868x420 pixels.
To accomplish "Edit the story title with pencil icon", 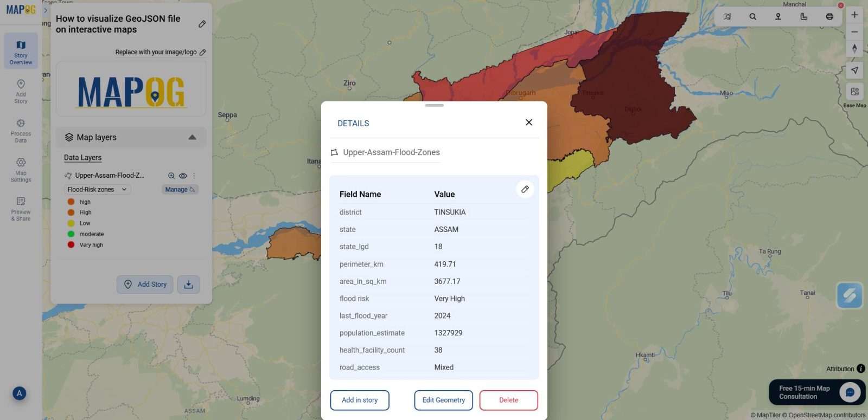I will pyautogui.click(x=202, y=24).
